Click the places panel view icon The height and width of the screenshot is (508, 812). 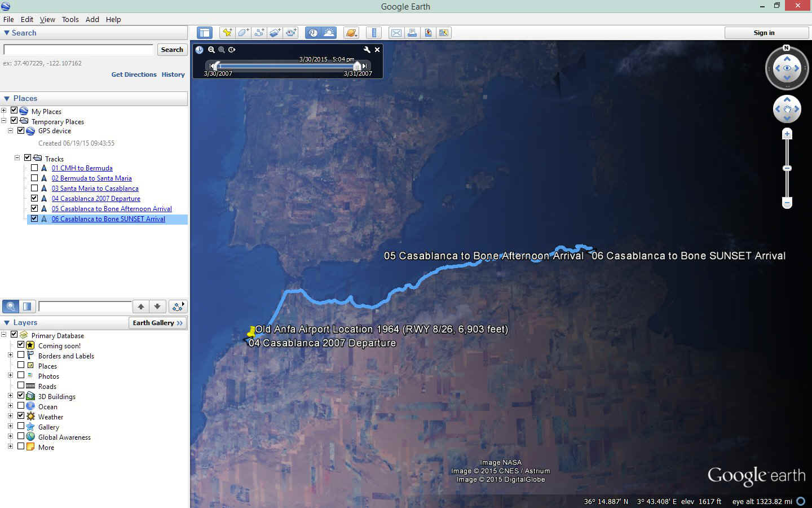click(27, 306)
